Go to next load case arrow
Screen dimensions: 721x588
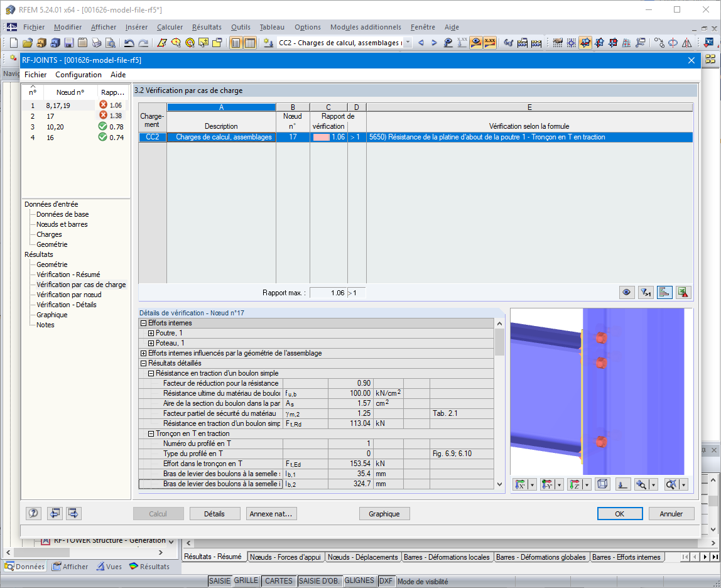coord(434,43)
